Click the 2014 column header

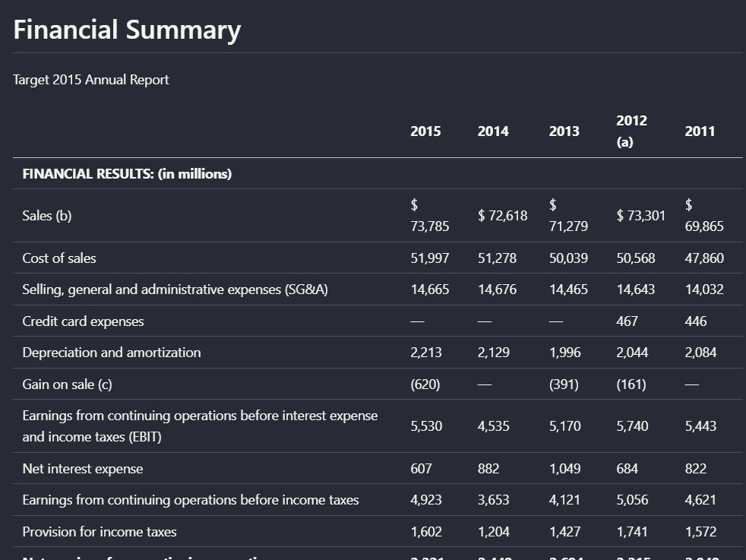coord(493,131)
